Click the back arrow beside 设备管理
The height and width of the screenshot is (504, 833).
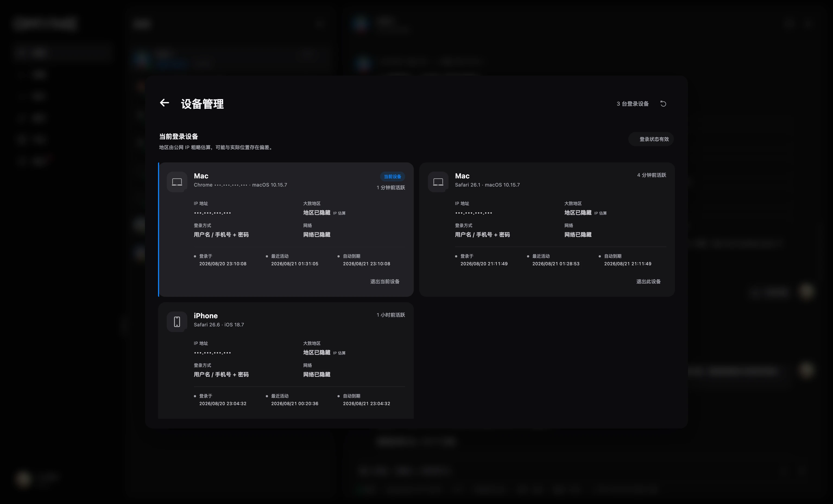[164, 103]
